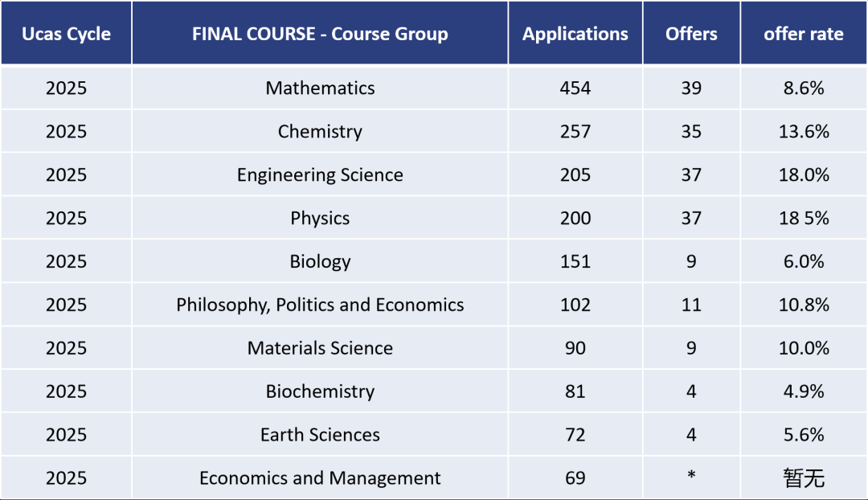
Task: Click the offer rate column header
Action: coord(804,34)
